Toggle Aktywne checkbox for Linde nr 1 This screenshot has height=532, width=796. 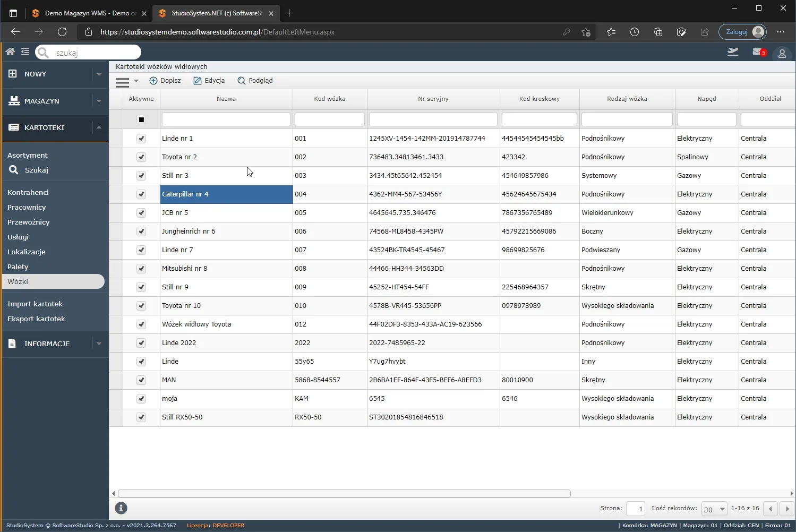[x=141, y=139]
